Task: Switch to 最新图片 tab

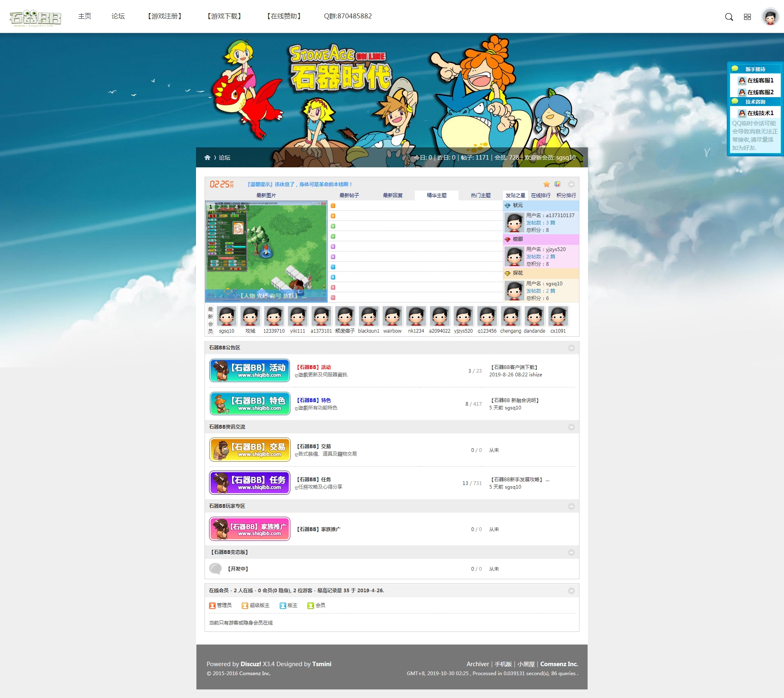Action: 266,196
